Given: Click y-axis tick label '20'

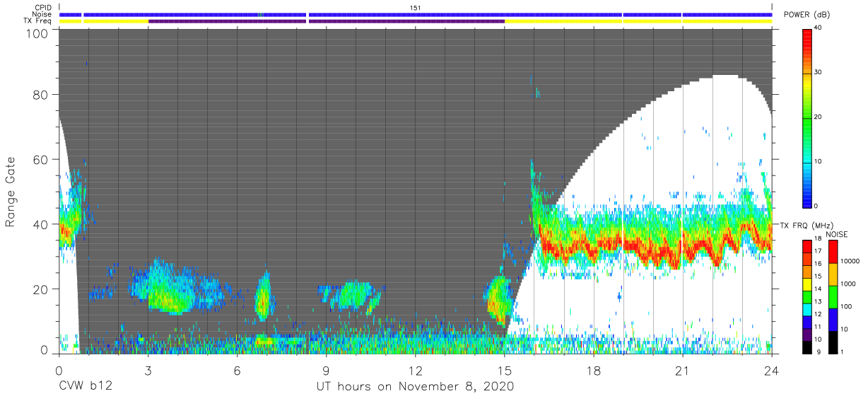Looking at the screenshot, I should click(40, 289).
